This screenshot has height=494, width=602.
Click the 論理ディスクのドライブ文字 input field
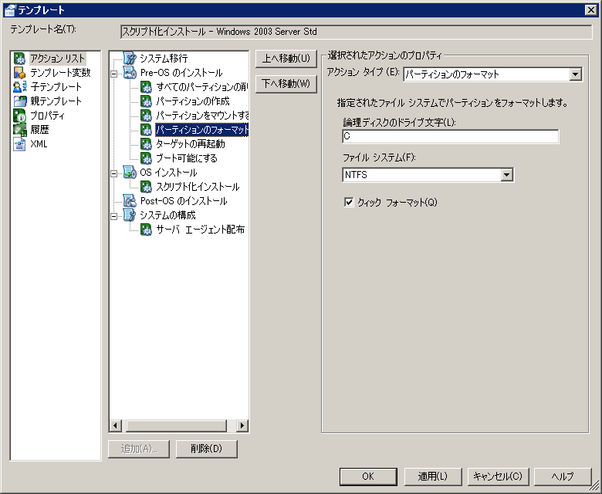[x=450, y=136]
